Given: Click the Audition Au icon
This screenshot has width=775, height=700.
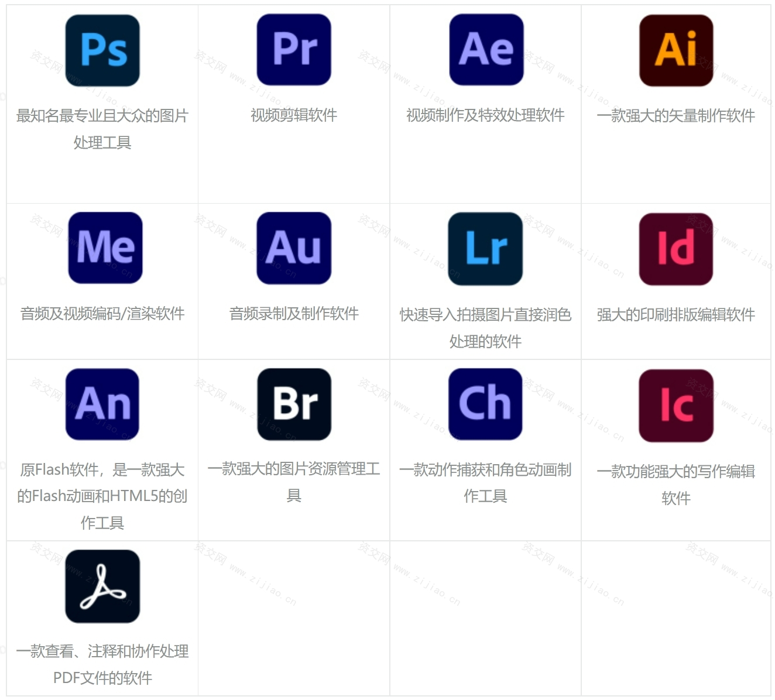Looking at the screenshot, I should point(294,248).
